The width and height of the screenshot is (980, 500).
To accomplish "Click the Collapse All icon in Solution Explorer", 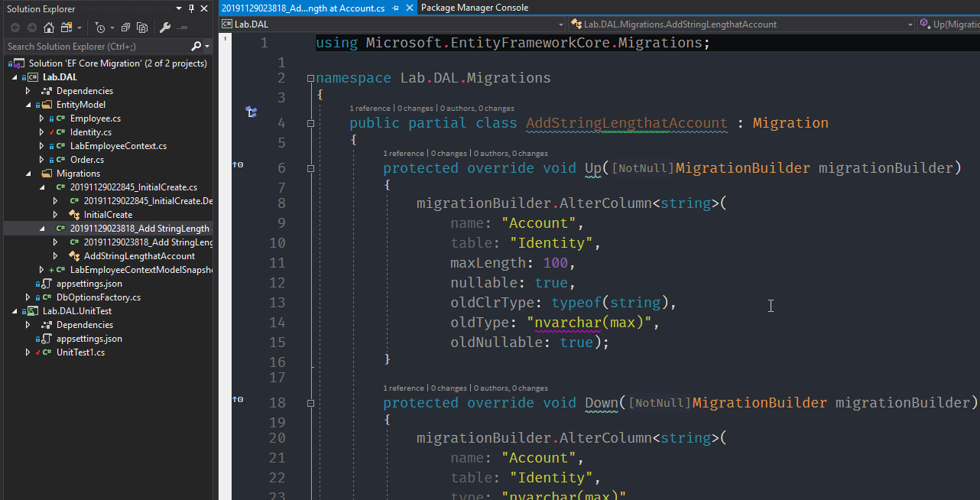I will coord(126,28).
